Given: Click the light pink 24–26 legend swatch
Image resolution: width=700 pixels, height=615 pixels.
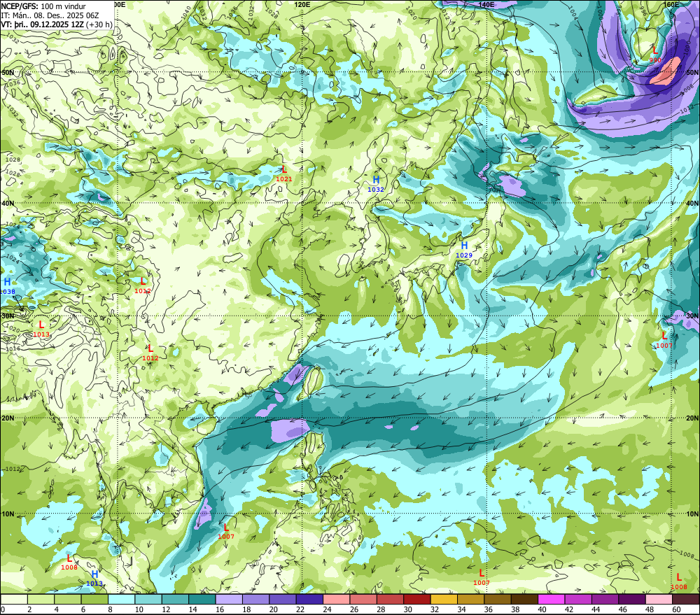Looking at the screenshot, I should click(x=337, y=599).
